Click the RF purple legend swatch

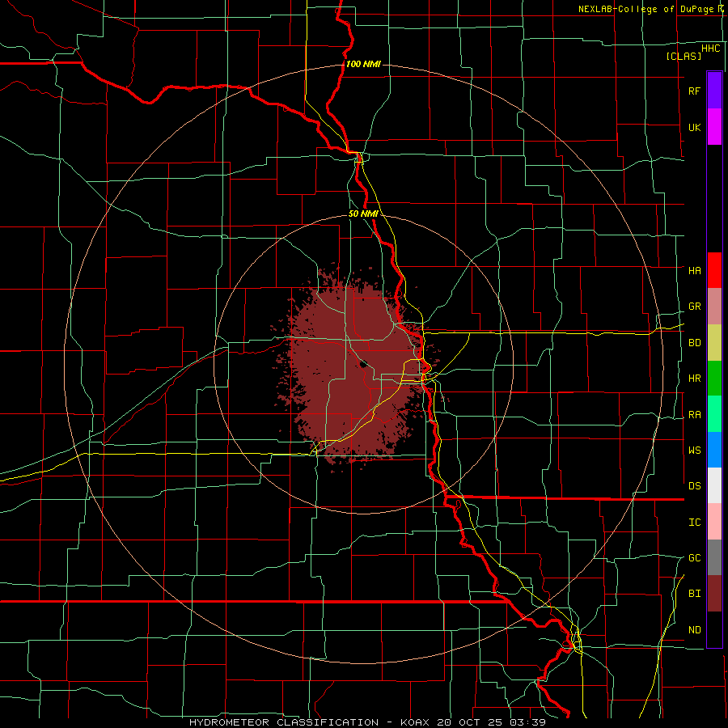714,91
